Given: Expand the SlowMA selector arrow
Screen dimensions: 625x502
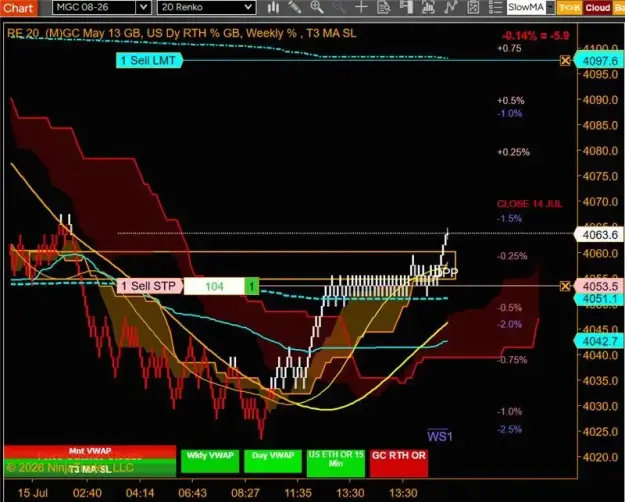Looking at the screenshot, I should 550,7.
